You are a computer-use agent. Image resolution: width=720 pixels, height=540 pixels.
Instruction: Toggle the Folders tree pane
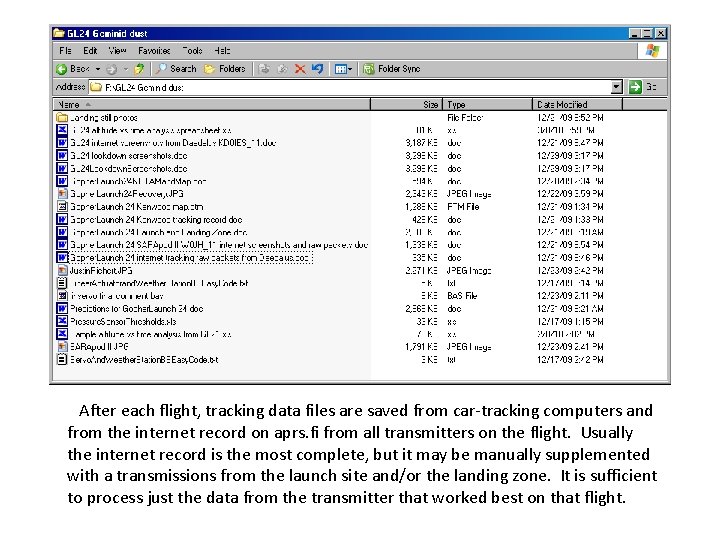[x=225, y=69]
